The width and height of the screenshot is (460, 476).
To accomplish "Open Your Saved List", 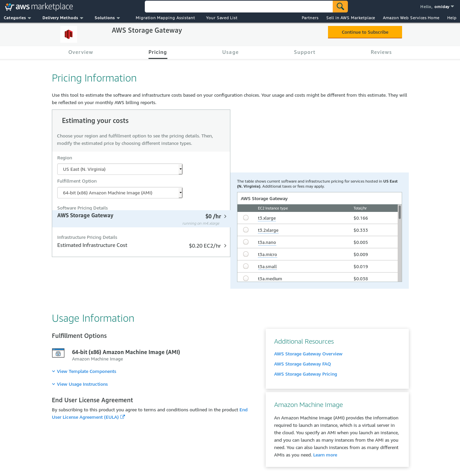I will pos(222,18).
